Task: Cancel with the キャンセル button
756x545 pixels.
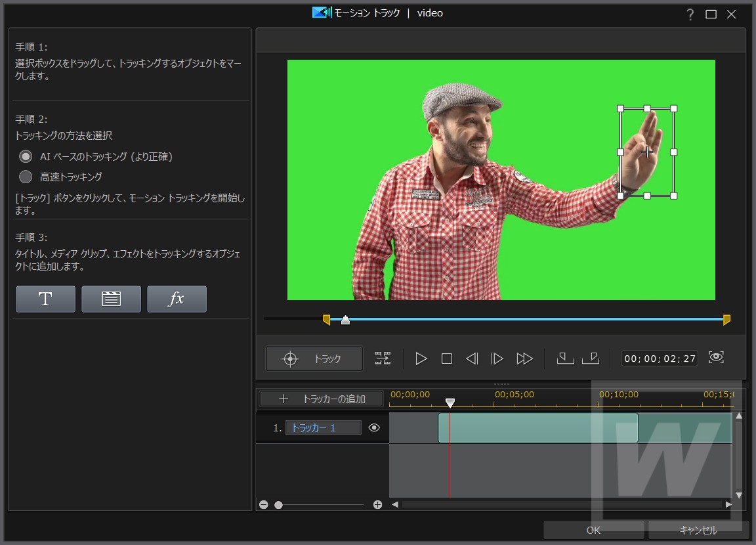Action: [x=698, y=530]
